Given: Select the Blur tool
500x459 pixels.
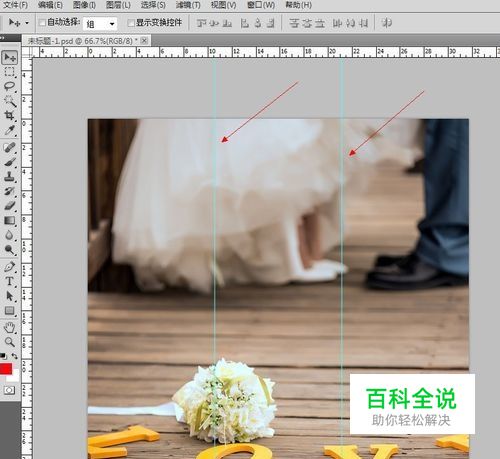Looking at the screenshot, I should pos(9,235).
